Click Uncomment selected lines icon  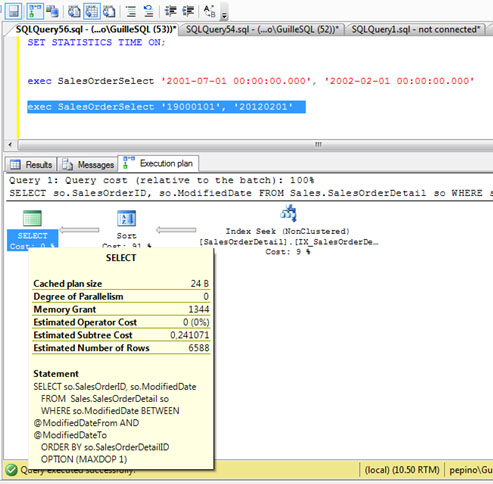click(148, 12)
